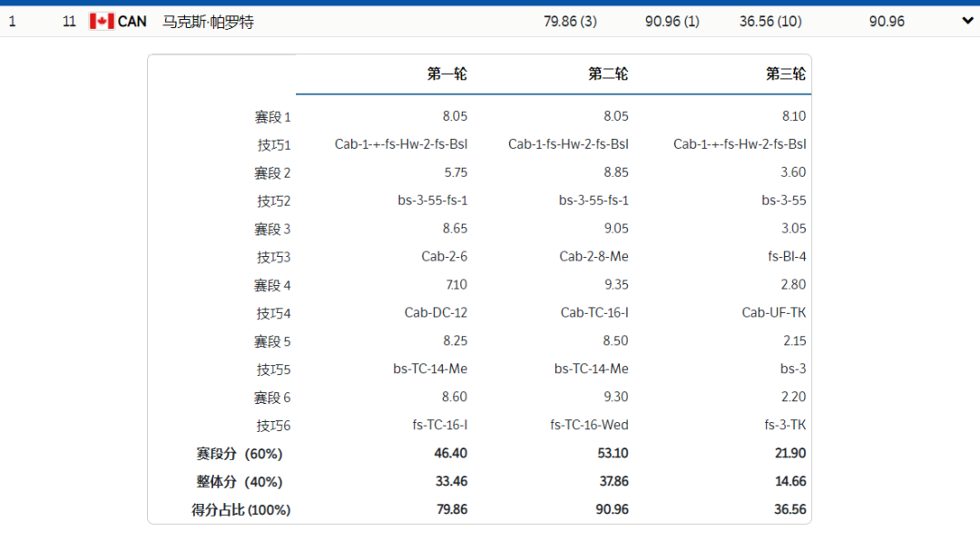Screen dimensions: 980x541
Task: Click the Cab-TC-16-I trick cell
Action: pyautogui.click(x=594, y=313)
